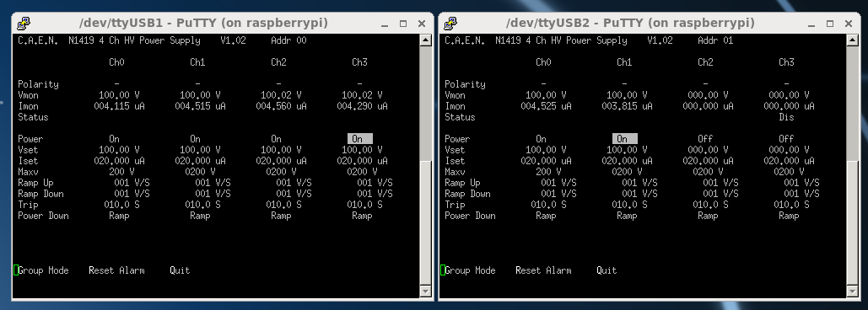This screenshot has width=868, height=310.
Task: Click Ch0 Vset 100.00 V in ttyUSB1
Action: click(x=119, y=150)
